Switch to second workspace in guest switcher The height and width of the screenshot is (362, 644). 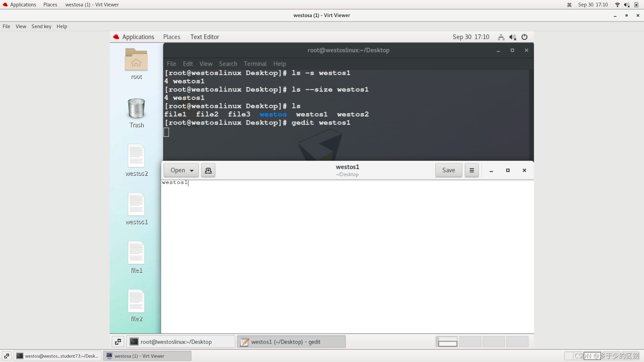[x=470, y=342]
